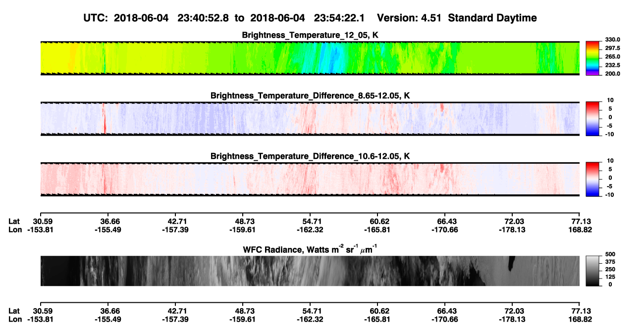Click the 10.6-12.05 difference red-blue colorbar
Screen dimensions: 644x330
(592, 178)
